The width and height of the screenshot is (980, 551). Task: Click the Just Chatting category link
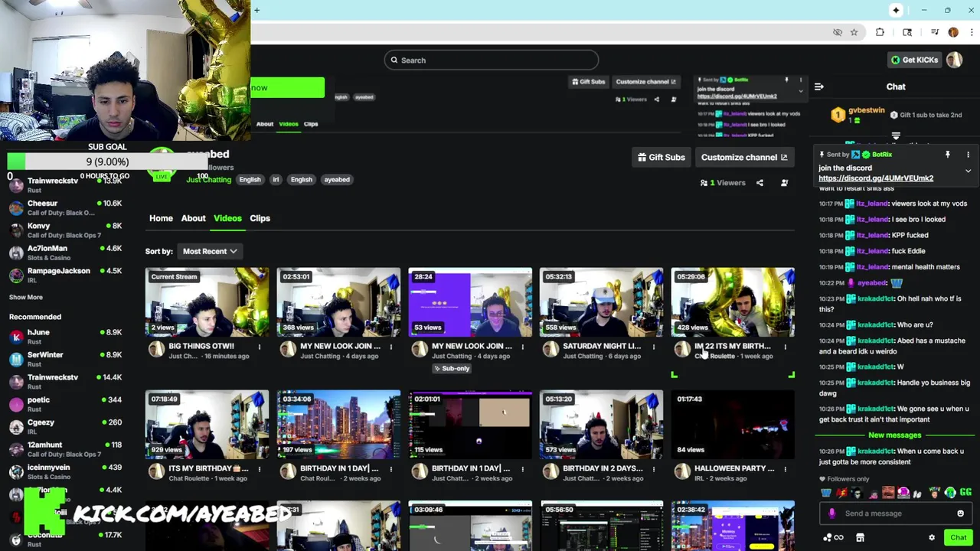208,180
